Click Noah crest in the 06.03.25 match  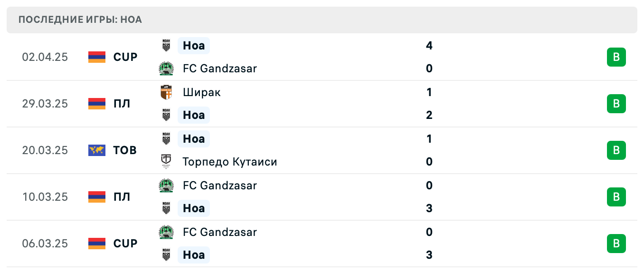166,255
